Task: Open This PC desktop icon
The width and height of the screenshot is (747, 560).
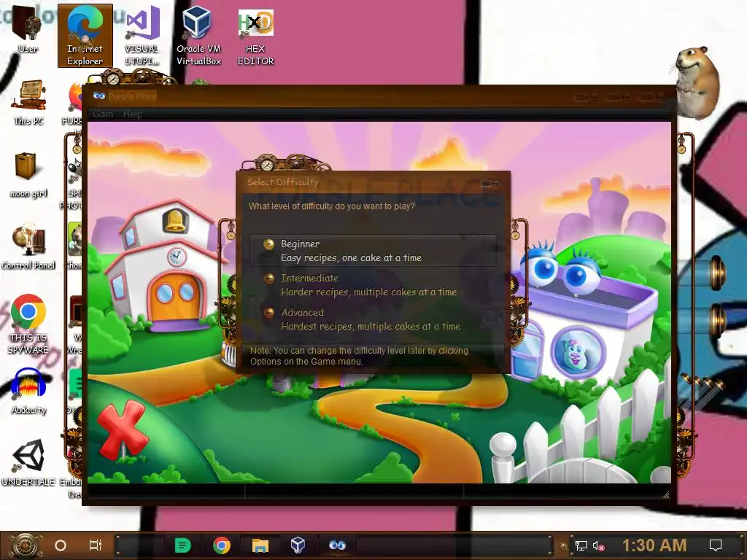Action: point(28,102)
